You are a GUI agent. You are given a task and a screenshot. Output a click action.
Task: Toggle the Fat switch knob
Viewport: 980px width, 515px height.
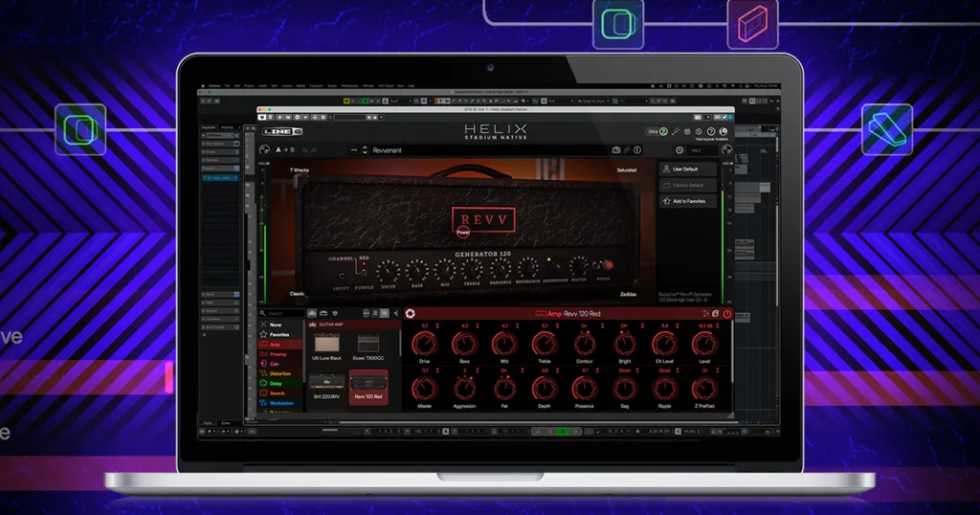tap(504, 389)
